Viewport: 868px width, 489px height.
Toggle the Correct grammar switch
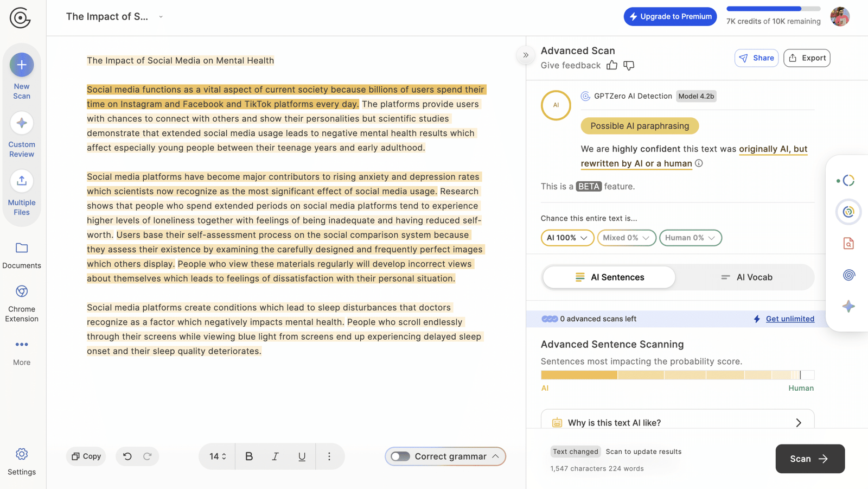click(x=400, y=456)
